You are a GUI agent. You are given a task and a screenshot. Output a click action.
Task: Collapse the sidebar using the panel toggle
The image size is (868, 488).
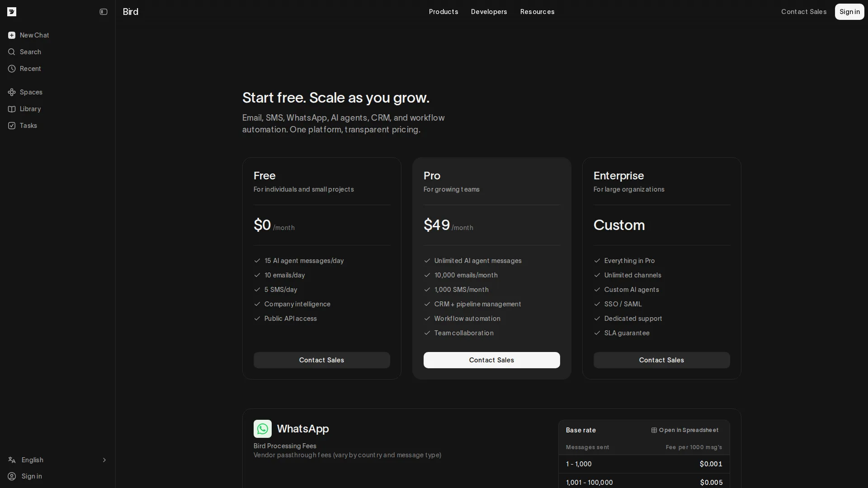[x=103, y=12]
